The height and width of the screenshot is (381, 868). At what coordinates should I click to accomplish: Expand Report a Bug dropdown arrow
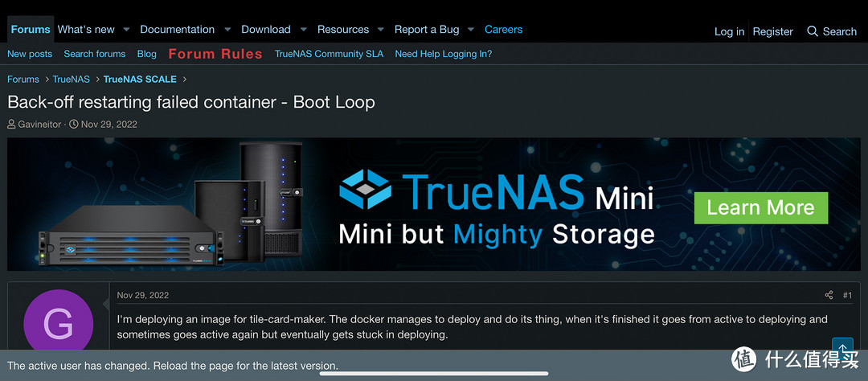pos(471,30)
